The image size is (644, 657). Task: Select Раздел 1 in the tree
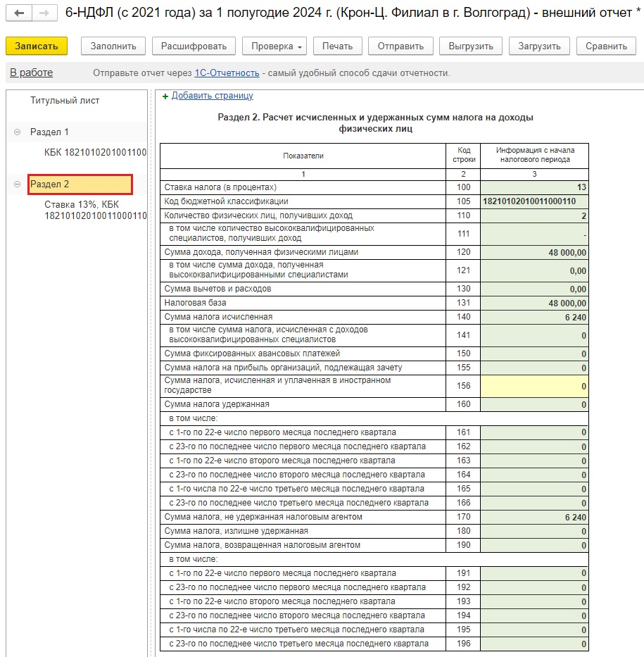tap(49, 132)
